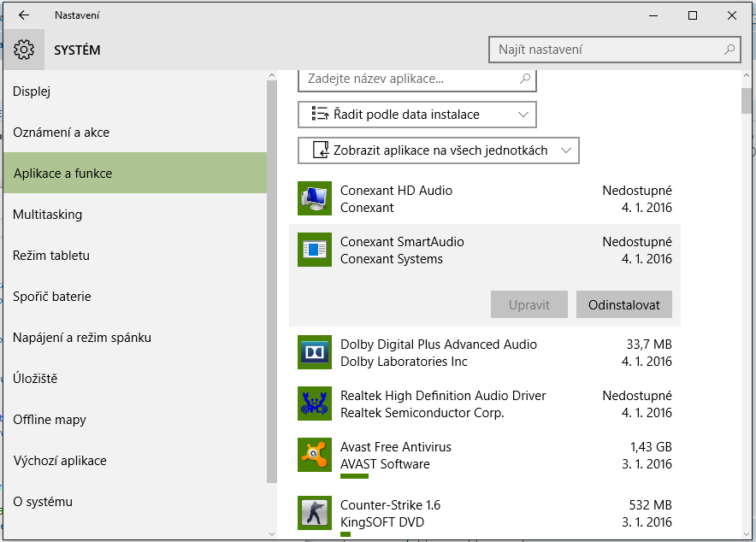The width and height of the screenshot is (756, 542).
Task: Select Dolby Digital Plus Advanced Audio entry
Action: tap(485, 352)
